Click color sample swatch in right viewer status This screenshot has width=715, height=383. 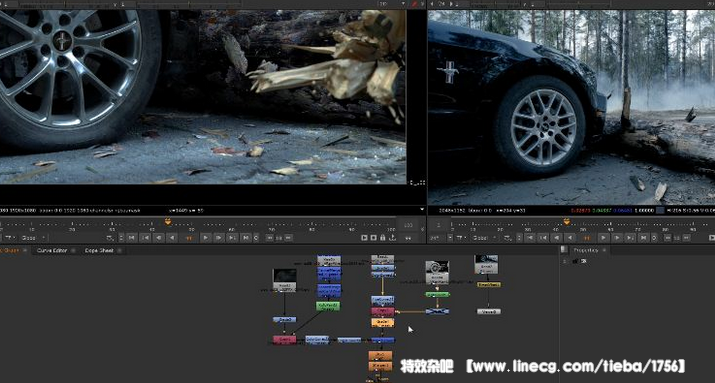tap(660, 211)
